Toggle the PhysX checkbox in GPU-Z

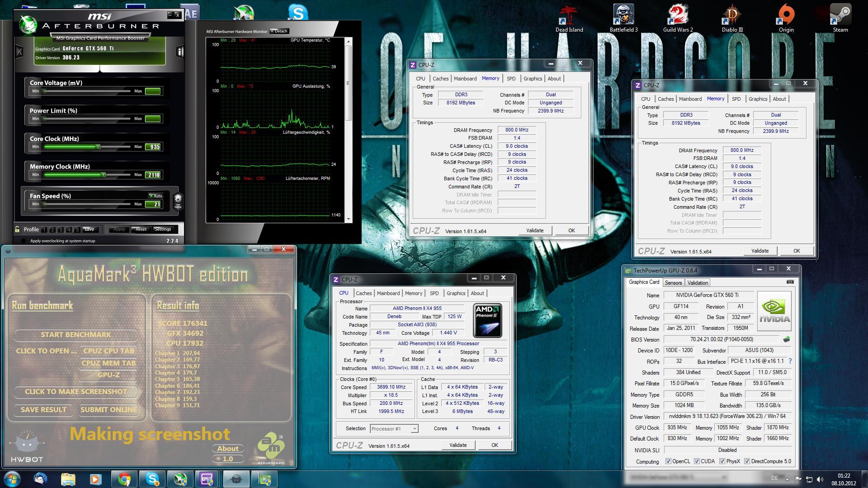pos(722,461)
